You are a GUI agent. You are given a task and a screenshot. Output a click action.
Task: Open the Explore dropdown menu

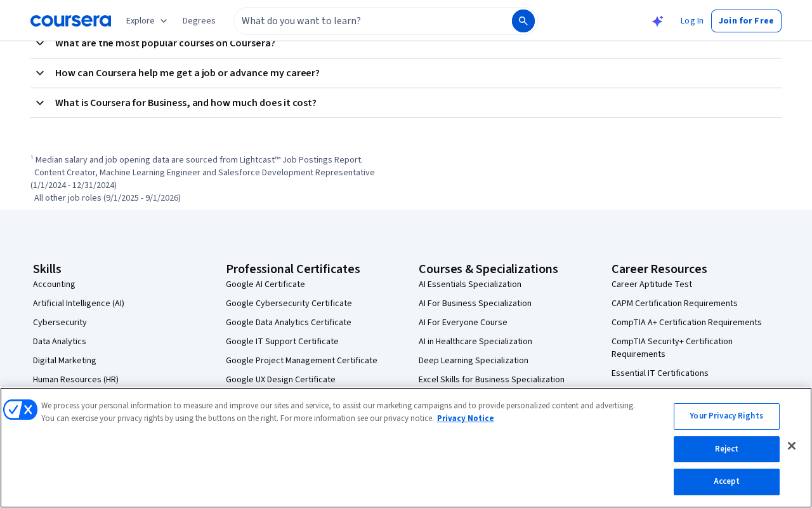click(x=147, y=20)
